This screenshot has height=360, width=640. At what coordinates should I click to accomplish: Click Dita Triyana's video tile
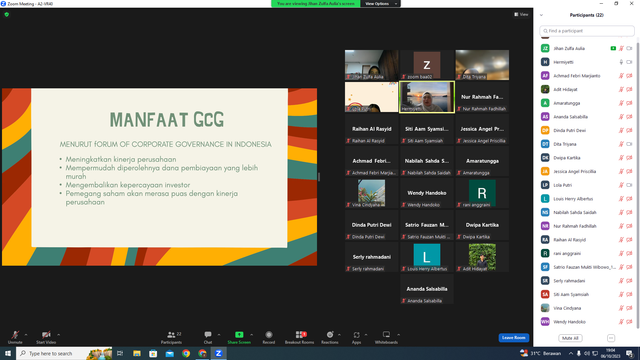[482, 65]
